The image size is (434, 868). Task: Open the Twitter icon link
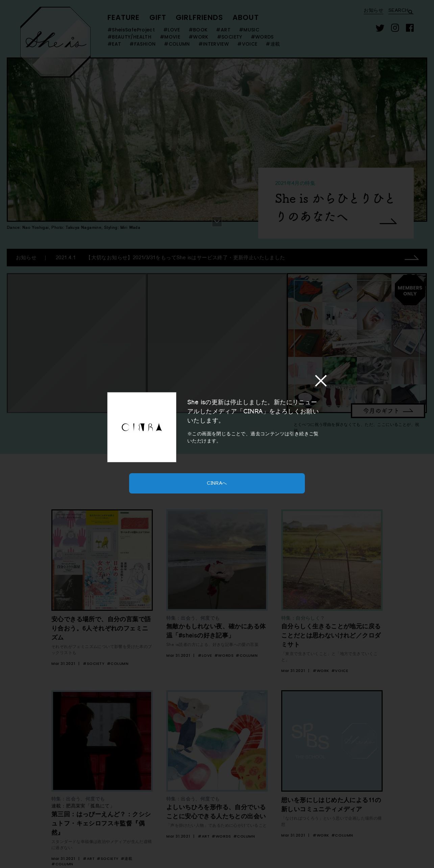click(380, 28)
